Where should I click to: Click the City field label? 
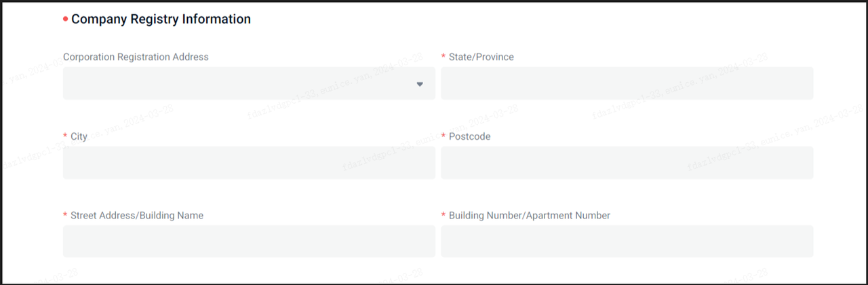tap(79, 136)
